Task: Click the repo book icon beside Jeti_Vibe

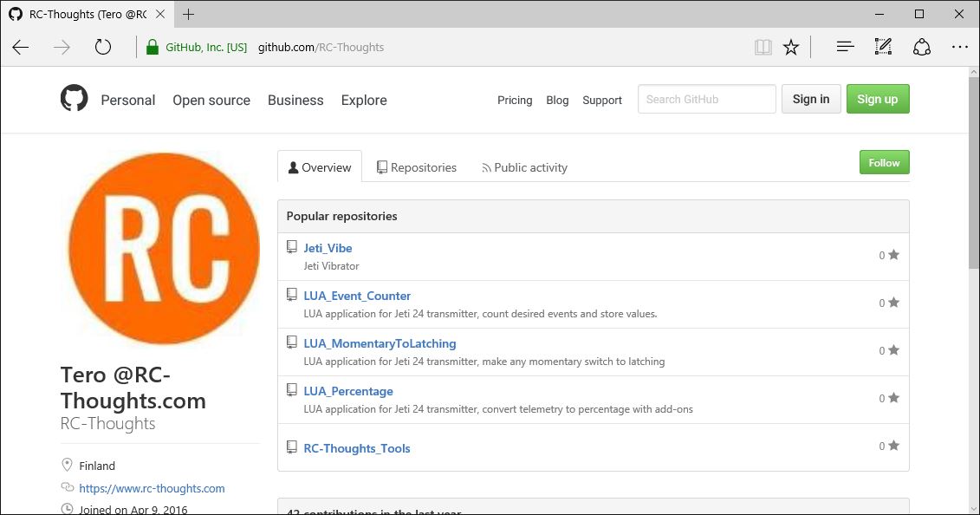Action: [291, 247]
